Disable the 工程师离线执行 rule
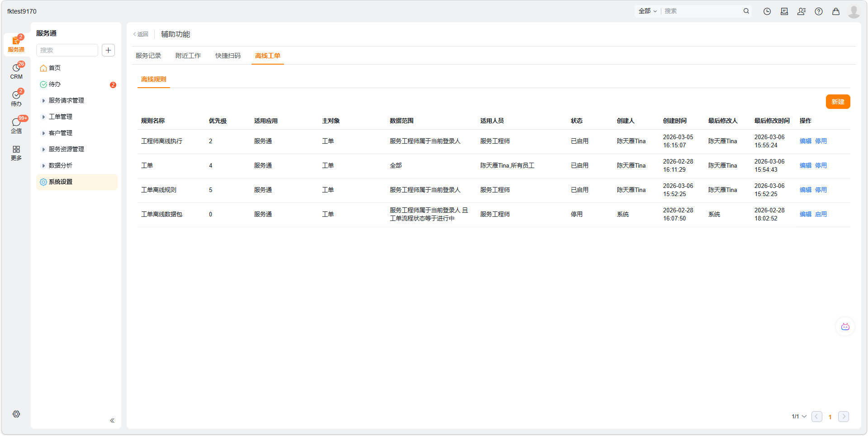 821,141
